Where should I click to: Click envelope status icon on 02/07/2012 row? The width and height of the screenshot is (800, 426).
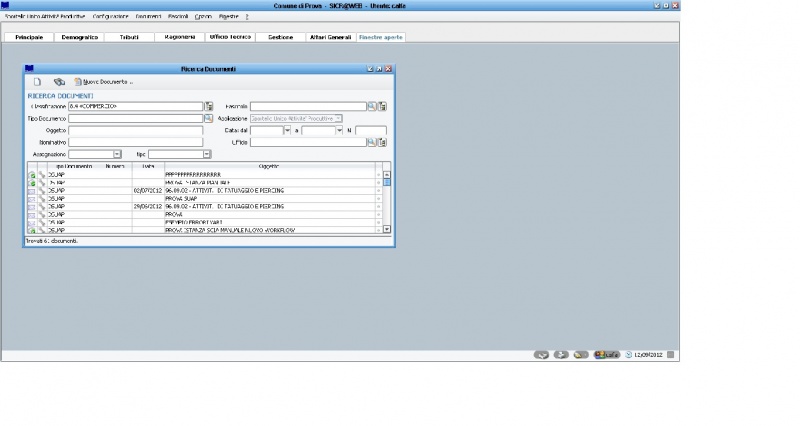tap(32, 191)
